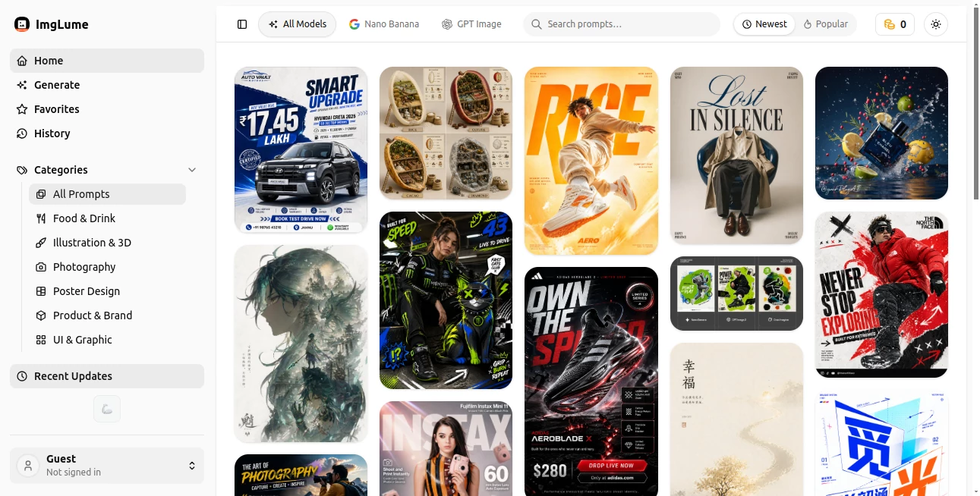Open the Favorites page

click(107, 109)
